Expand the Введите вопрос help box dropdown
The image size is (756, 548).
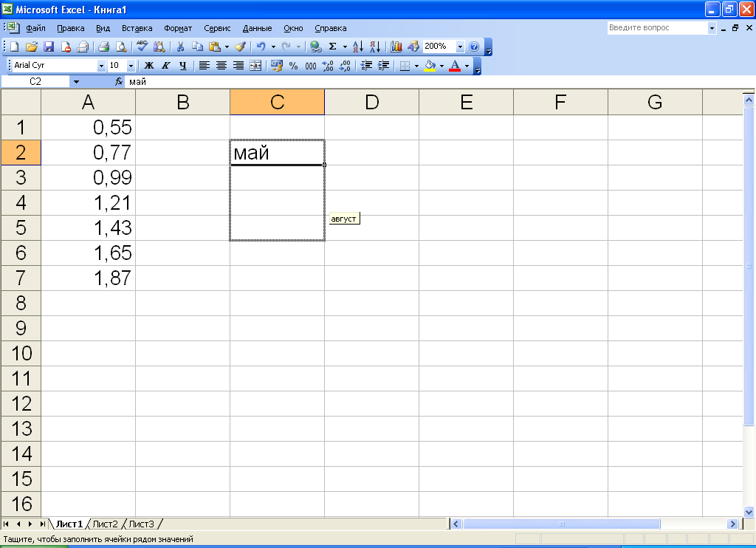click(712, 28)
